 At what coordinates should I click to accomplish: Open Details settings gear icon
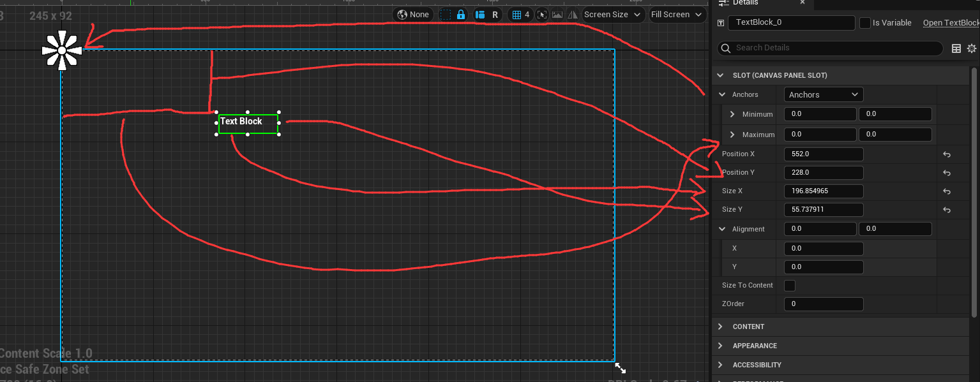point(972,48)
